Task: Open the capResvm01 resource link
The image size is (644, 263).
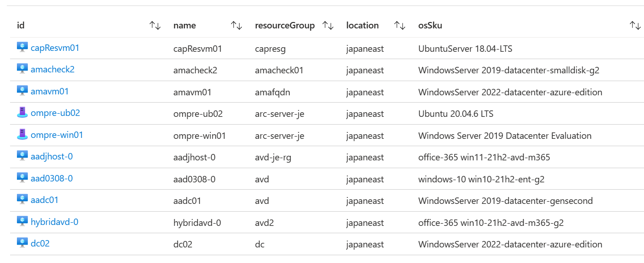Action: click(x=55, y=48)
